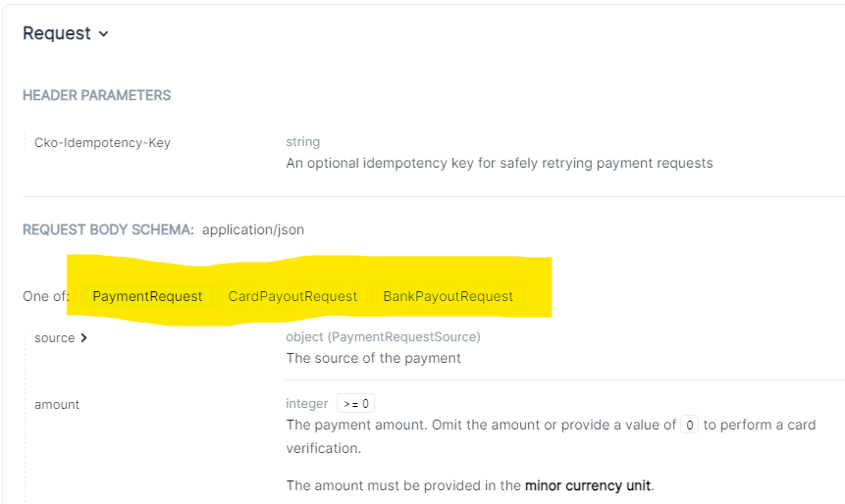
Task: Switch to the CardPayoutRequest schema
Action: pos(292,296)
